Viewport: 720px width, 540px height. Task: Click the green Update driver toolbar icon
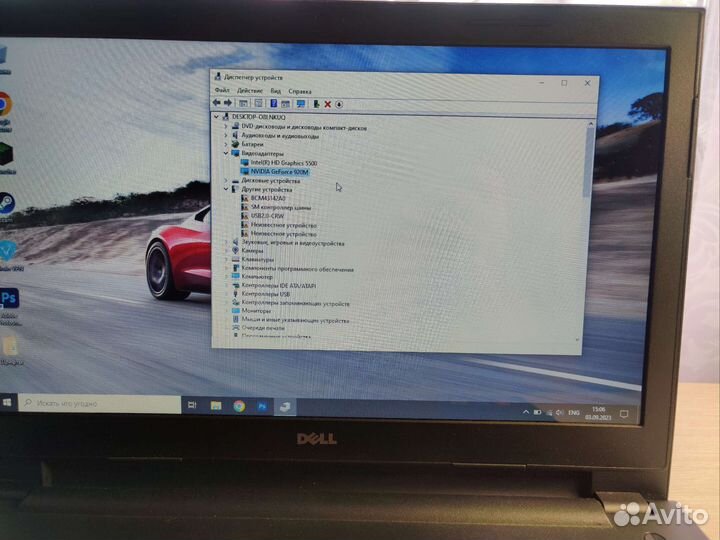pos(316,104)
